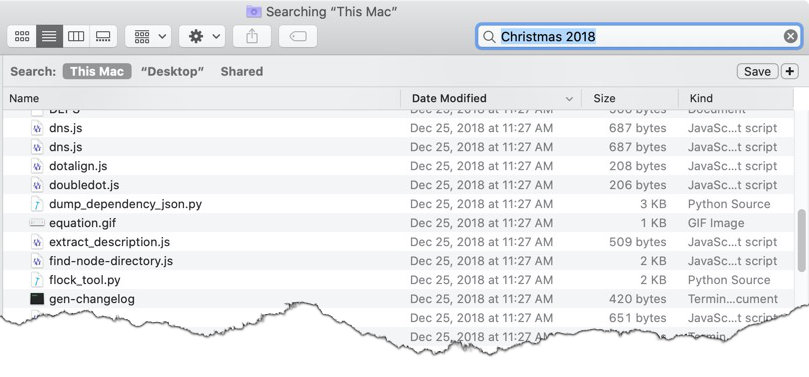
Task: Select the equation.gif file row
Action: [x=398, y=223]
